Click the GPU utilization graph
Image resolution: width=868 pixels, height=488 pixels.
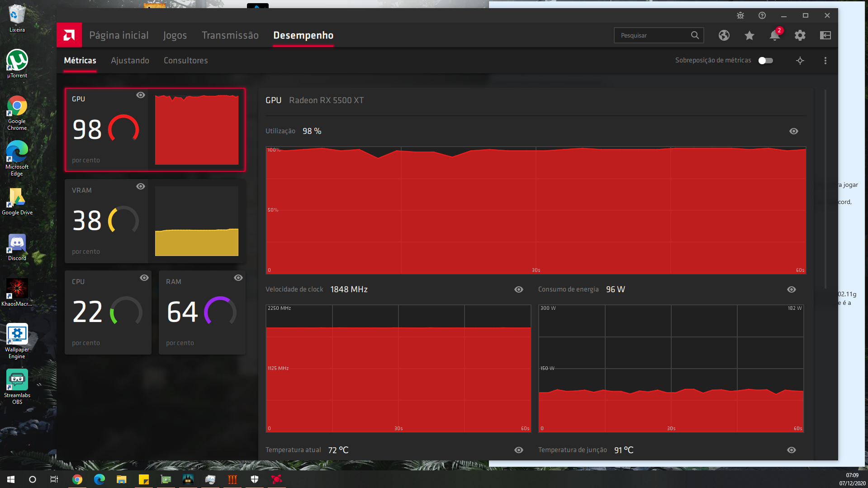point(536,210)
